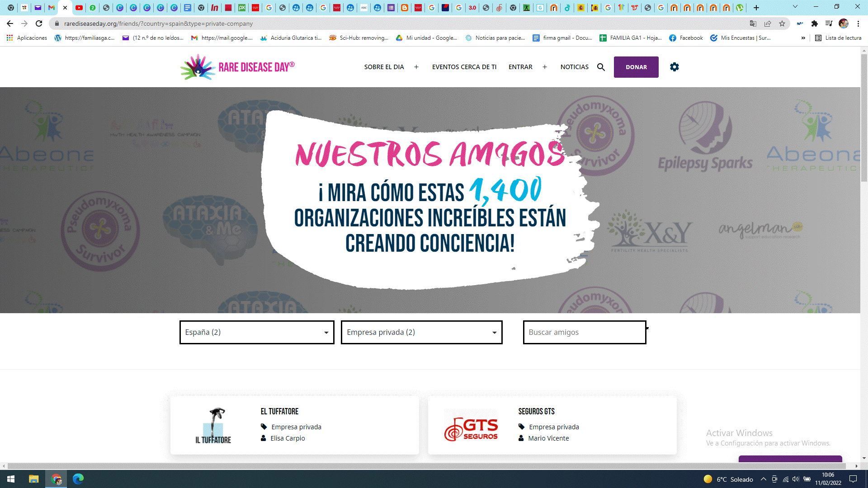Open the Chrome three-dot menu
The height and width of the screenshot is (488, 868).
pos(858,23)
